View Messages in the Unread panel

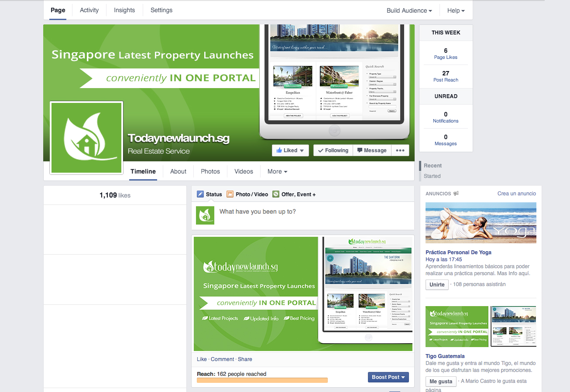(446, 140)
